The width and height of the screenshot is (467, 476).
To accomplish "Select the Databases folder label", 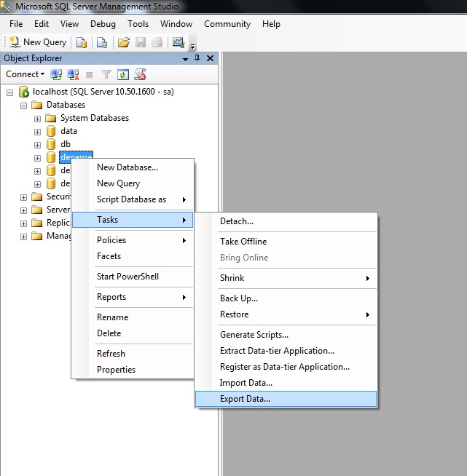I will coord(66,105).
